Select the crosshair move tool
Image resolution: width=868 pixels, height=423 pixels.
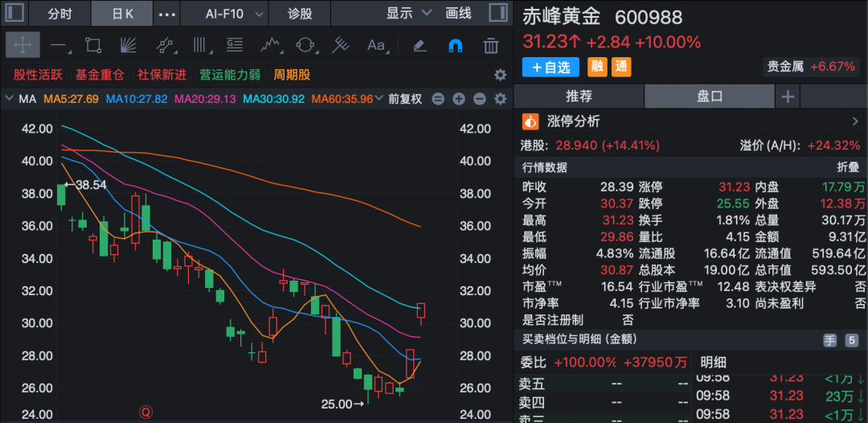click(23, 45)
